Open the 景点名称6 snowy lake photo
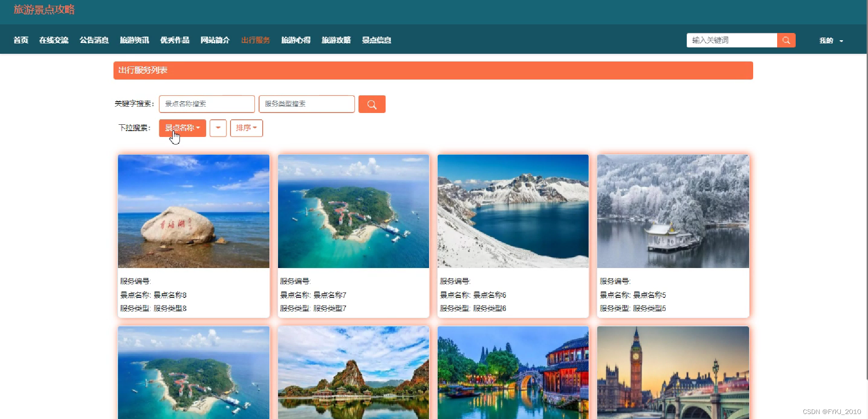 [x=513, y=211]
